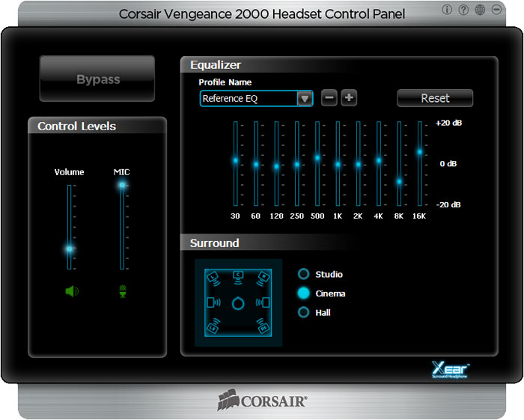Click the Control Levels panel header
This screenshot has width=524, height=420.
click(x=76, y=127)
